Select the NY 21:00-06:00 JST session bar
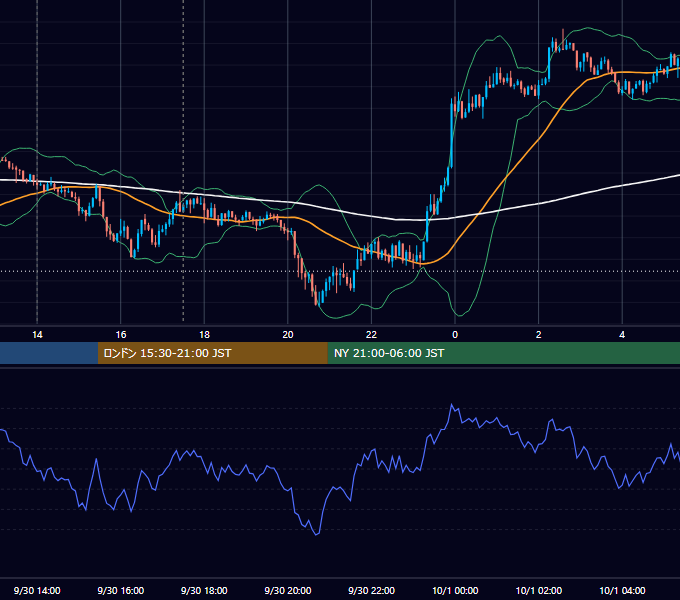The width and height of the screenshot is (680, 600). (503, 353)
